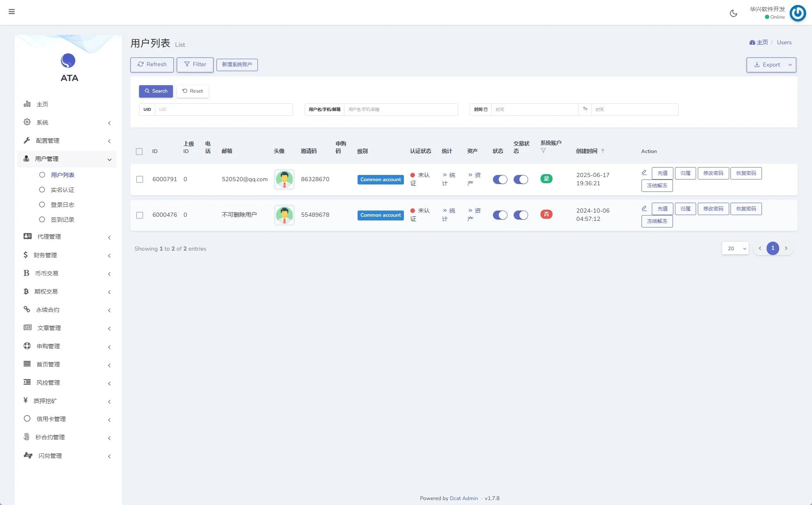
Task: Click the user avatar power icon
Action: coord(798,13)
